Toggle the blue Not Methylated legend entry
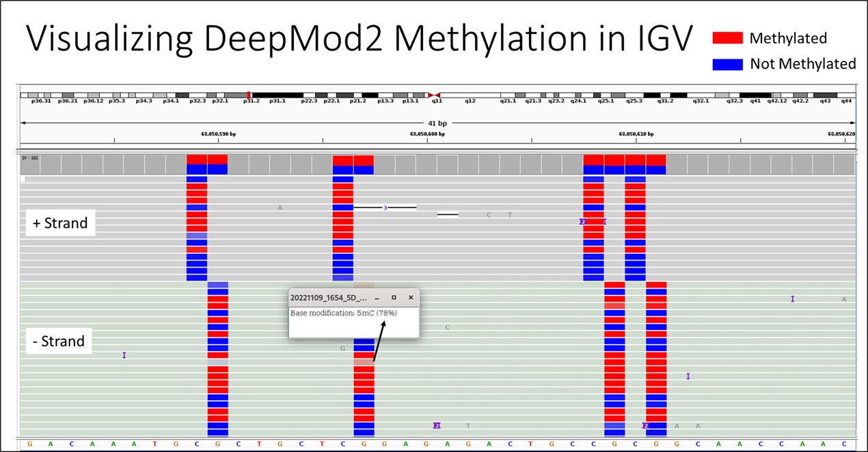 click(802, 64)
